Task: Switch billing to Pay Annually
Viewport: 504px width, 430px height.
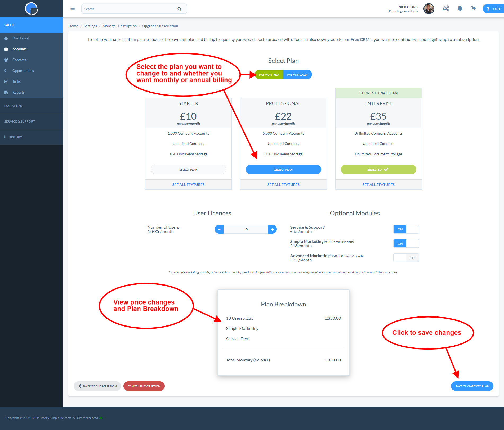Action: point(297,75)
